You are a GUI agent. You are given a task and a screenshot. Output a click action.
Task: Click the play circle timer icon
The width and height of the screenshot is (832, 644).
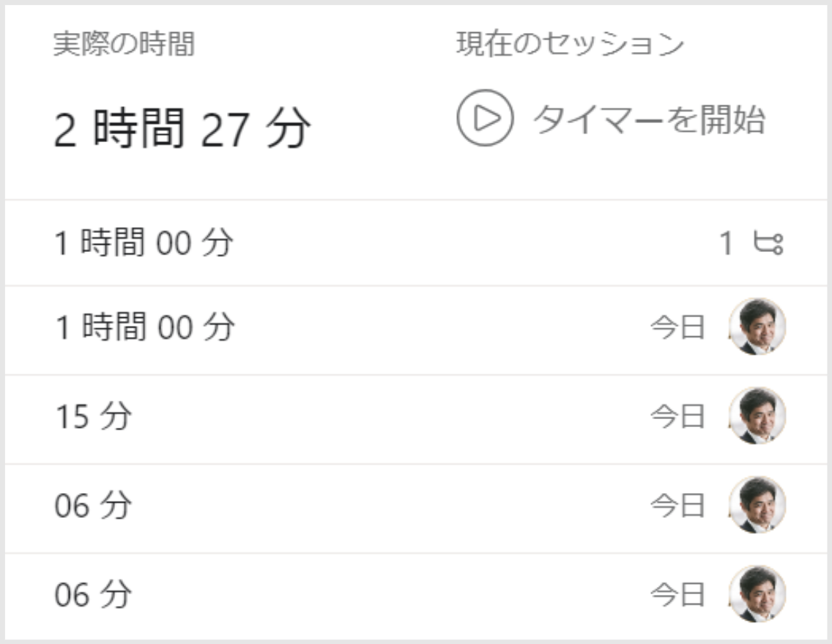[485, 118]
